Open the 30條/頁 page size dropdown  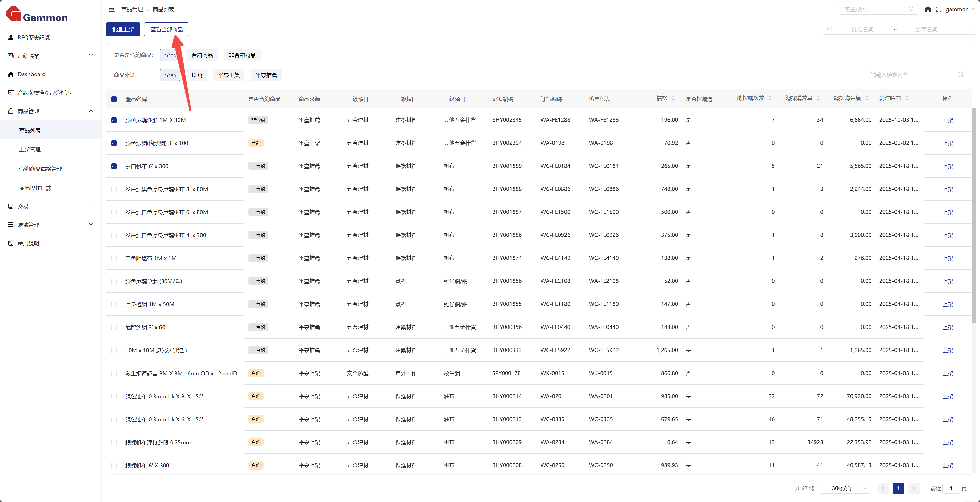(x=845, y=488)
